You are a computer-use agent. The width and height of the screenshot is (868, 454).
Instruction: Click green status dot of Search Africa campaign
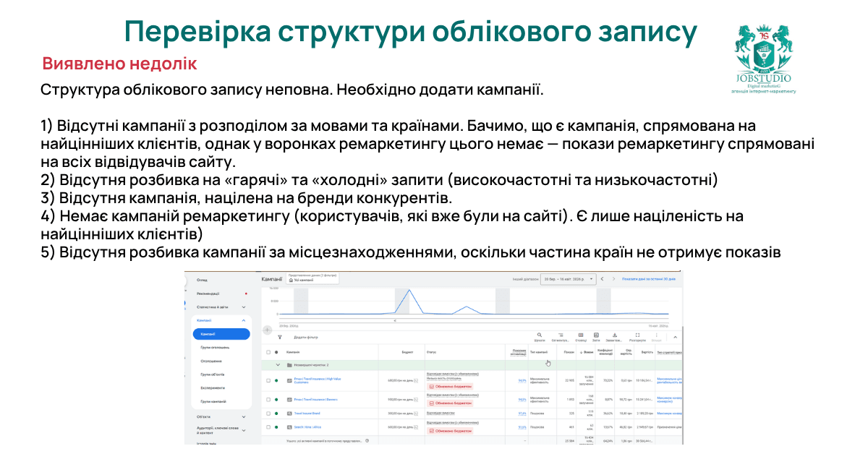coord(276,427)
